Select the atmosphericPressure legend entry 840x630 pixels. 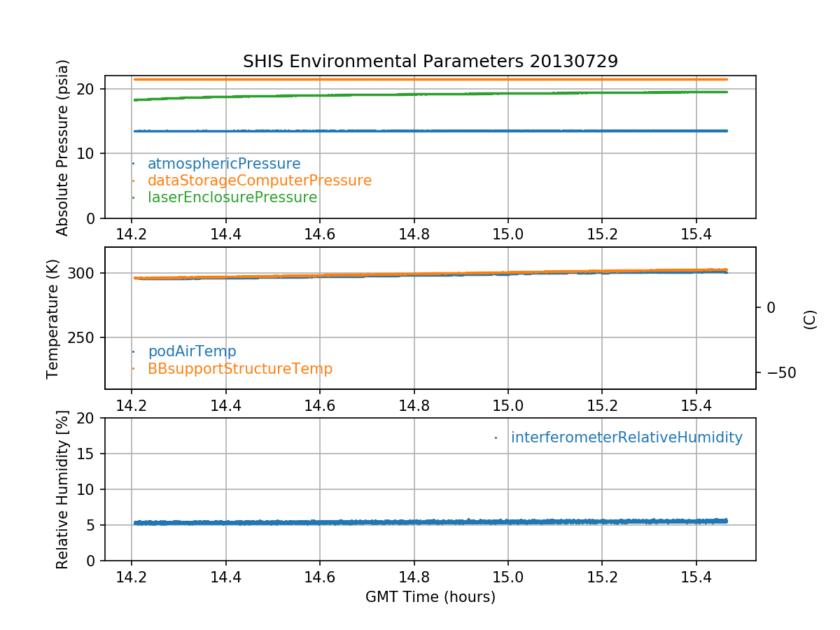(x=223, y=164)
